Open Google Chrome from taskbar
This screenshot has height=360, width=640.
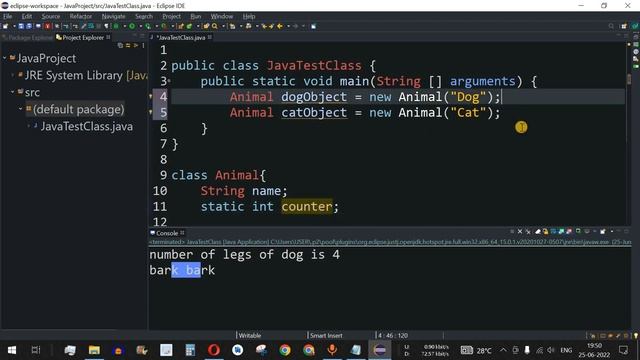coord(285,350)
